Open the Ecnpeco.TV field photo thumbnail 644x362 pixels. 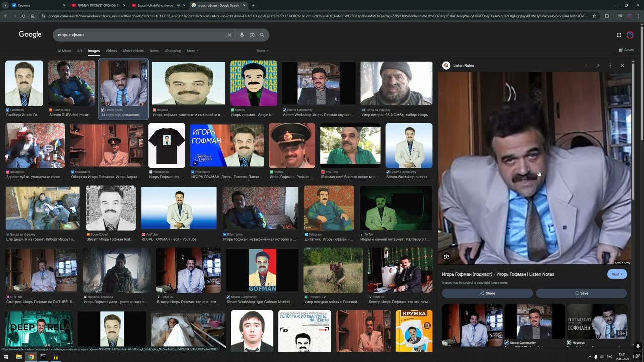click(x=333, y=270)
